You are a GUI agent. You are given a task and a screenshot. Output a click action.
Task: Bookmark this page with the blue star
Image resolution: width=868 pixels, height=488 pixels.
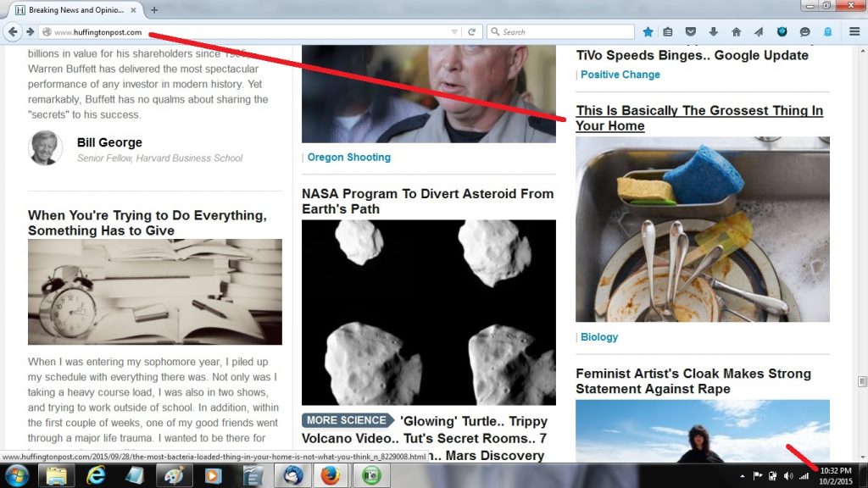click(x=648, y=32)
